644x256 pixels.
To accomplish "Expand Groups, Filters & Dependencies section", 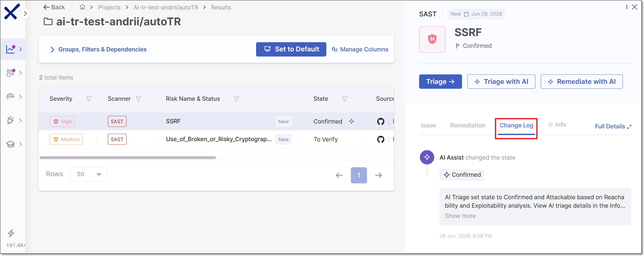I will click(99, 49).
